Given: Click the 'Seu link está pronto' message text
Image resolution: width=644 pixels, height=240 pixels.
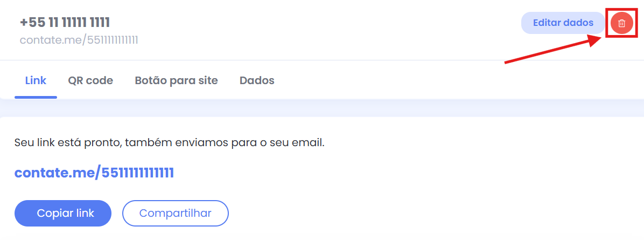Looking at the screenshot, I should point(169,143).
